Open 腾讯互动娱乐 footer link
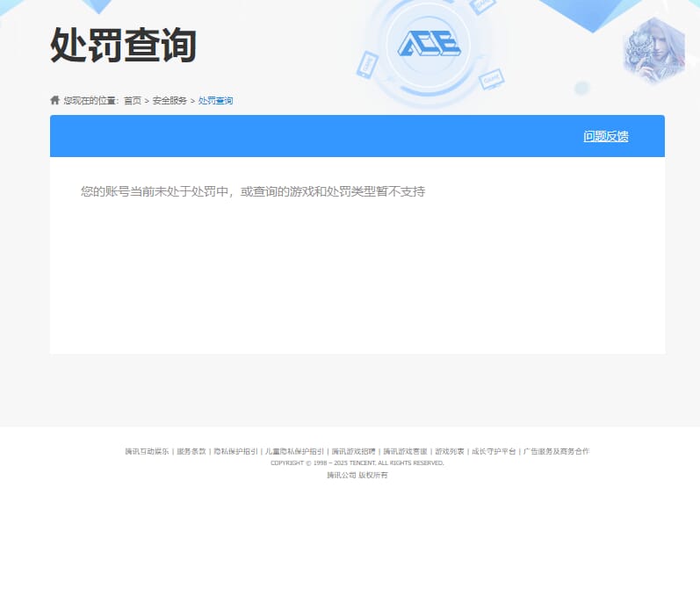Image resolution: width=700 pixels, height=595 pixels. [x=147, y=451]
